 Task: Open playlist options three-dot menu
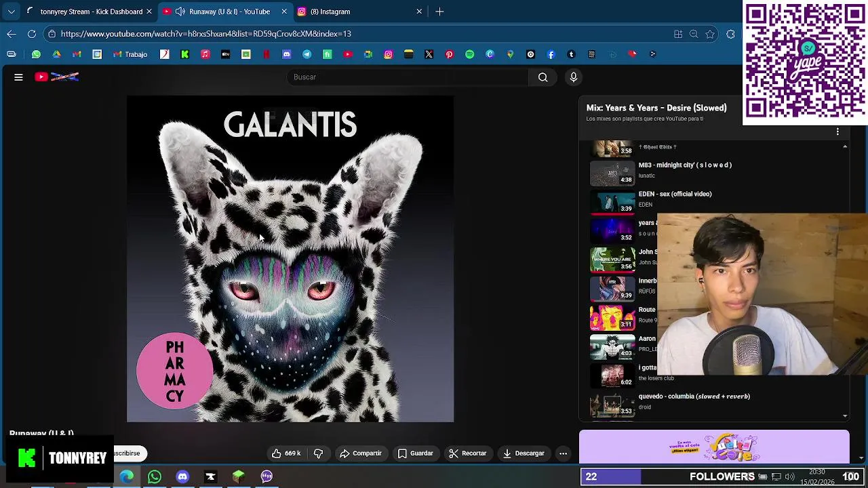click(x=837, y=131)
